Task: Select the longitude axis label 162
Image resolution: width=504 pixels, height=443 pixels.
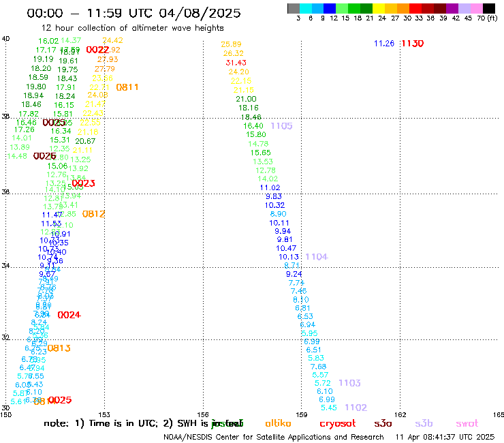Action: click(x=400, y=414)
